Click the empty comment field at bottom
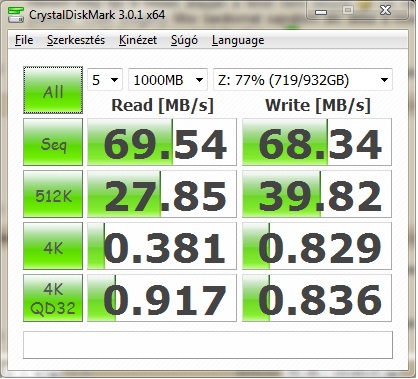418x379 pixels. click(x=208, y=345)
